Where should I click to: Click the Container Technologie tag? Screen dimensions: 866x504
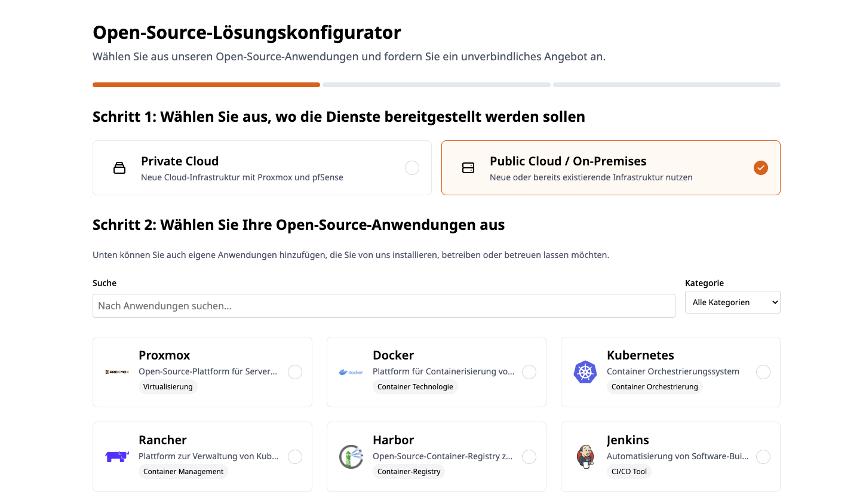pyautogui.click(x=415, y=387)
